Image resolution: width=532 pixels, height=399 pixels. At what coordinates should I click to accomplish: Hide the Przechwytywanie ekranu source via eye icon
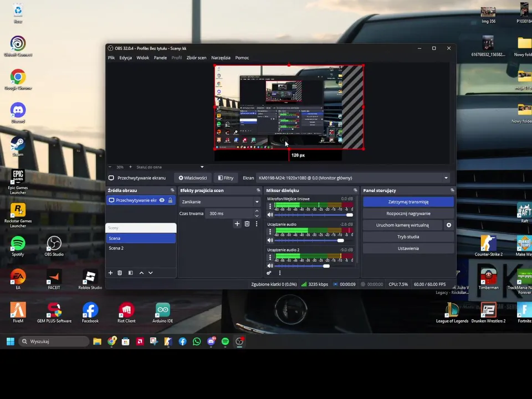[x=162, y=200]
